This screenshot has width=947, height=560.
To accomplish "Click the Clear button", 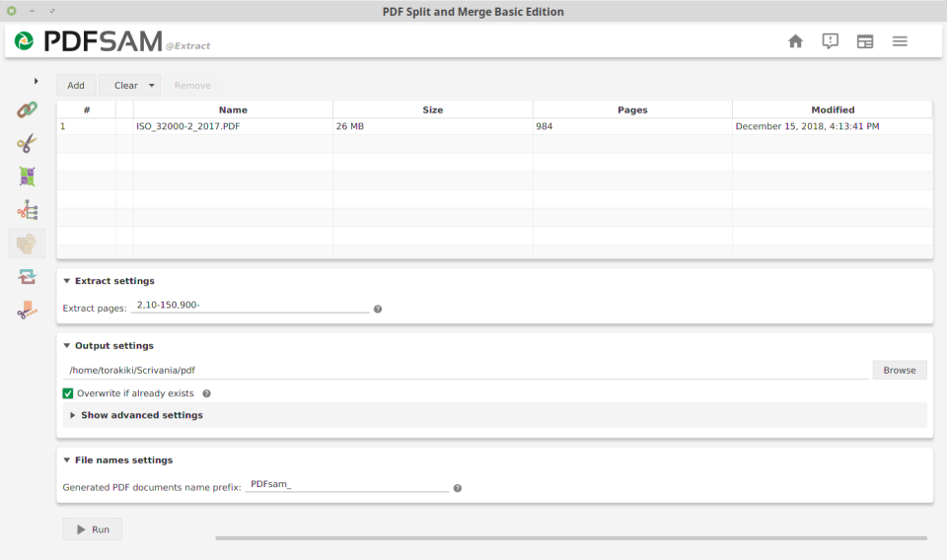I will coord(126,86).
